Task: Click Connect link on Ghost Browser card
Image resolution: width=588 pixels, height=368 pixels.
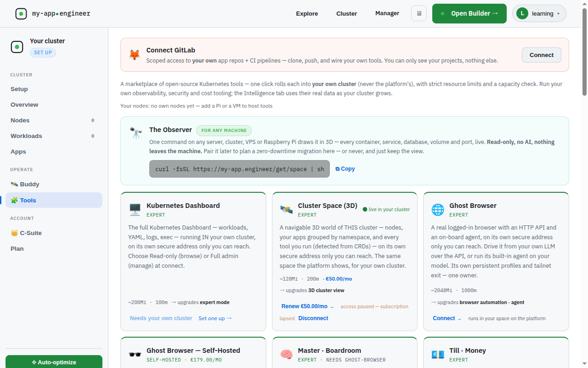Action: pos(447,318)
